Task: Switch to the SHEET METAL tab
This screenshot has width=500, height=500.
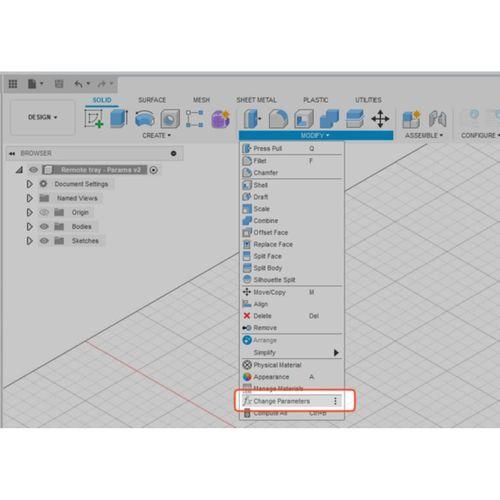Action: coord(256,100)
